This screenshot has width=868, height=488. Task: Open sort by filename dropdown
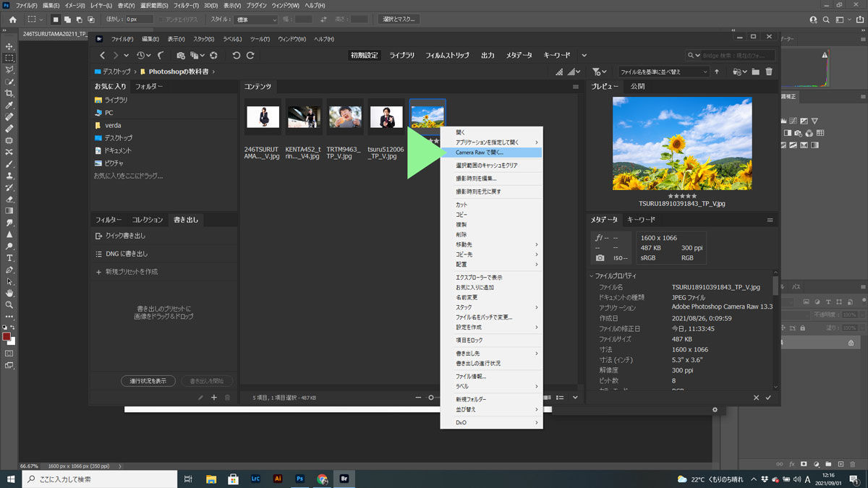click(x=663, y=72)
